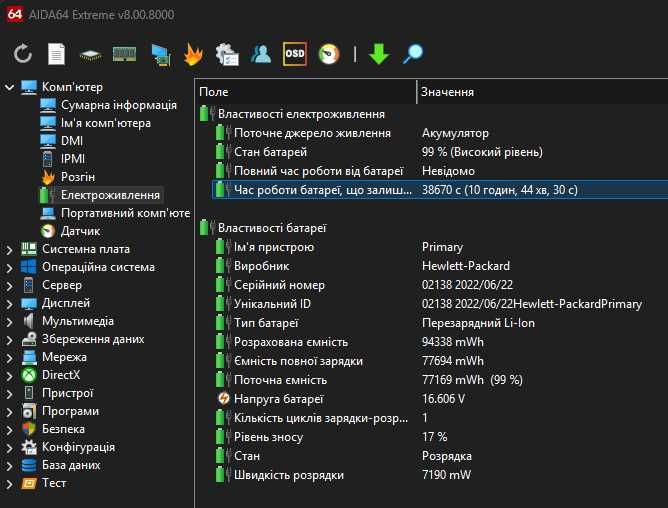Click the Refresh toolbar icon

pyautogui.click(x=23, y=54)
